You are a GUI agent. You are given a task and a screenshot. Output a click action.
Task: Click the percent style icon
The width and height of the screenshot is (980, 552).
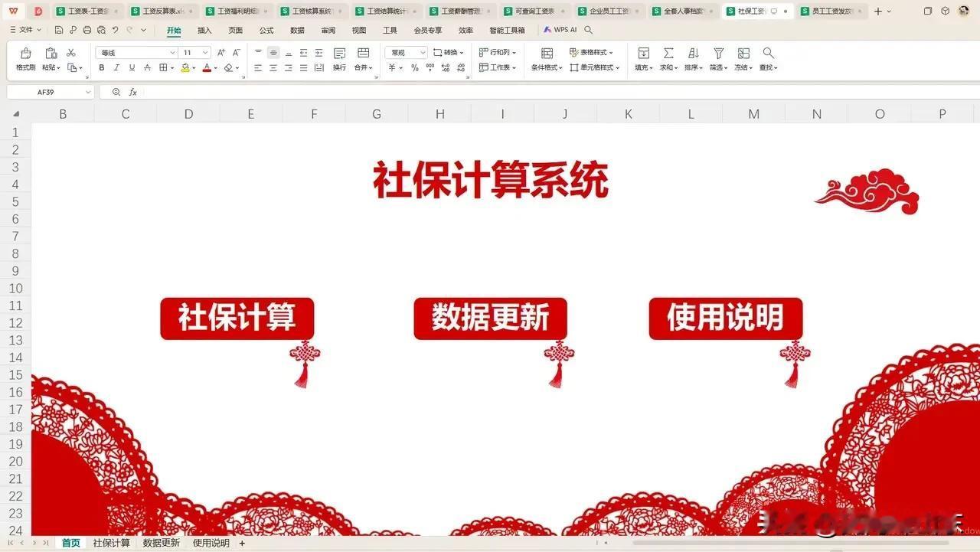point(415,68)
